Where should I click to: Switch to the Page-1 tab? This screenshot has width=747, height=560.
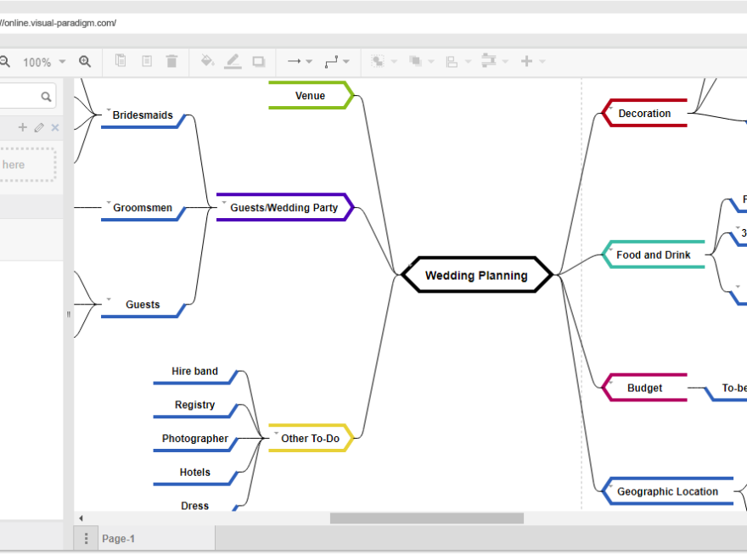point(119,538)
